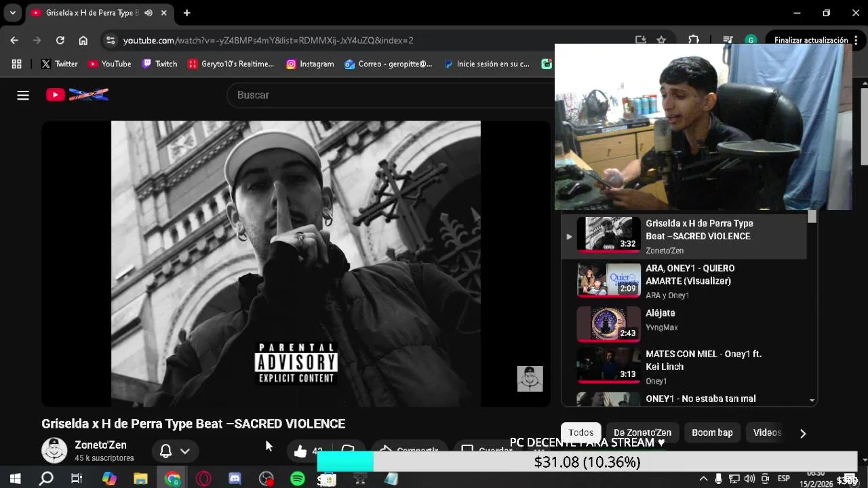Click the donation goal progress bar
The width and height of the screenshot is (868, 488).
coord(587,462)
